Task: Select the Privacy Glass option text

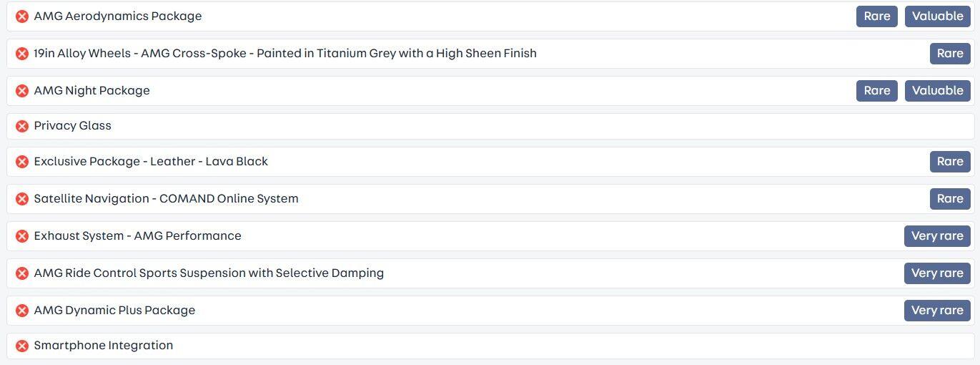Action: (x=73, y=126)
